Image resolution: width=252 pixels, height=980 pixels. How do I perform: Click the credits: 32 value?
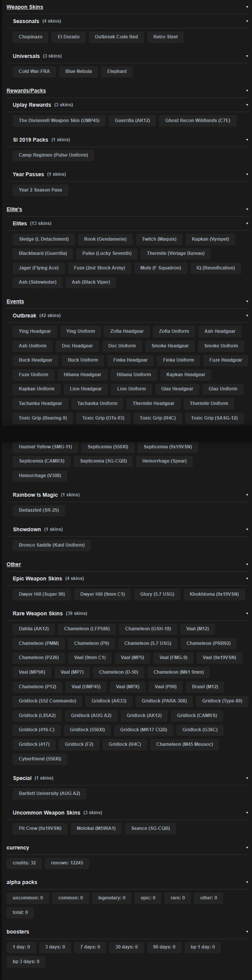click(x=24, y=863)
